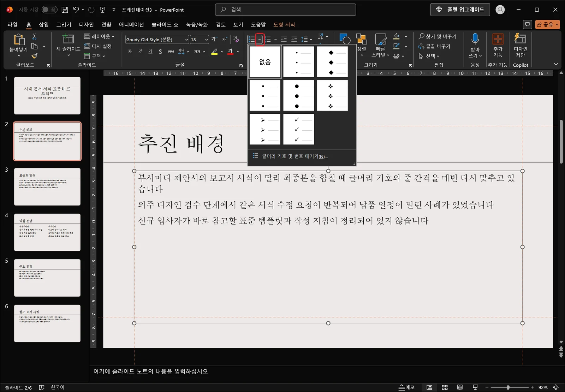The height and width of the screenshot is (392, 565).
Task: Clear all formatting with eraser 가 icon
Action: (236, 39)
